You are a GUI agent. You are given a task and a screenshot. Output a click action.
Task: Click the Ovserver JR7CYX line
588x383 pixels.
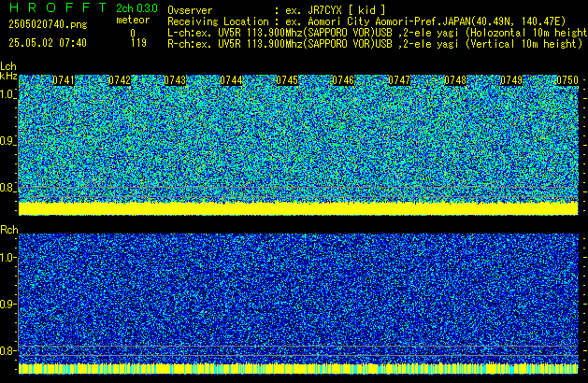tap(277, 10)
